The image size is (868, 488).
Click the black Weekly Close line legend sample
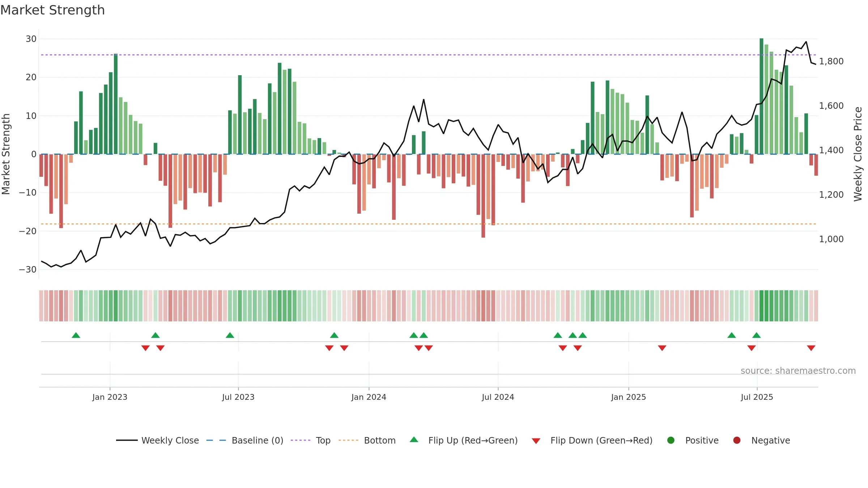[x=127, y=440]
